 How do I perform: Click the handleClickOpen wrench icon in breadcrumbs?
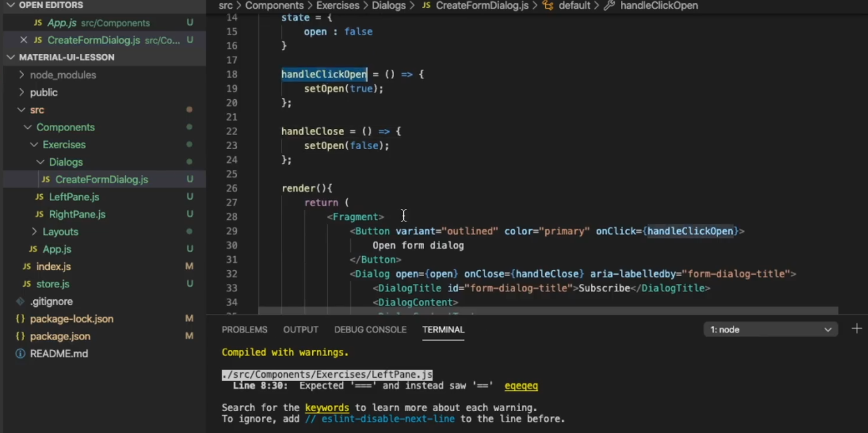point(608,5)
